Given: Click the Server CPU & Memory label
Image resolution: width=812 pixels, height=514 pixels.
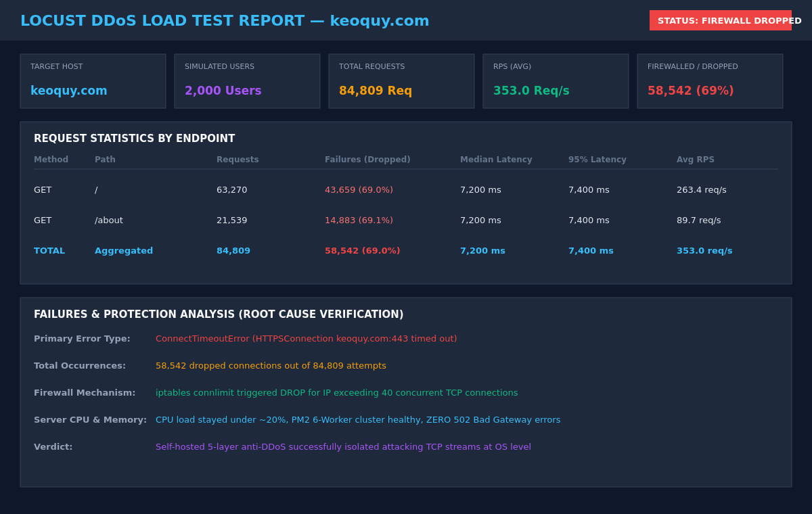Looking at the screenshot, I should pyautogui.click(x=90, y=420).
